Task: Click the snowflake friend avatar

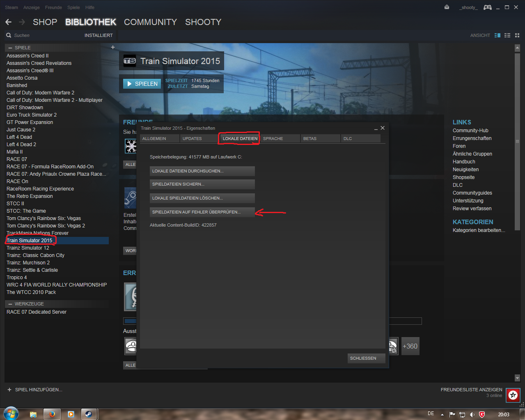Action: click(131, 146)
